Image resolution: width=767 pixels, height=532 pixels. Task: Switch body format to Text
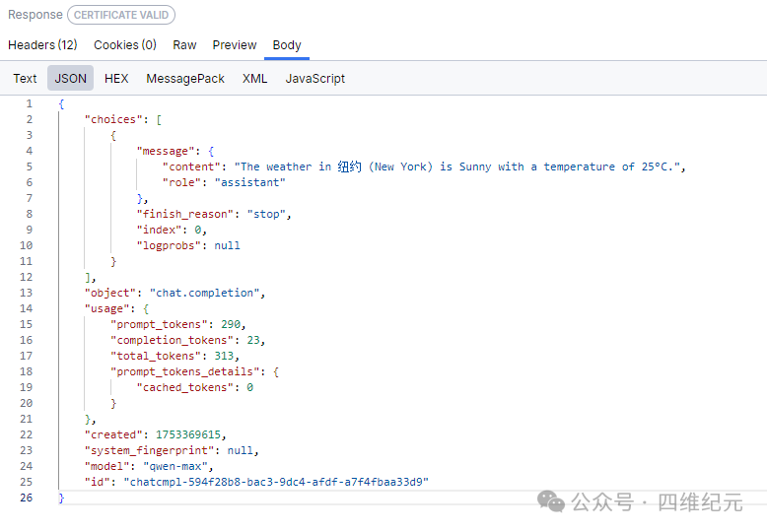click(x=25, y=78)
